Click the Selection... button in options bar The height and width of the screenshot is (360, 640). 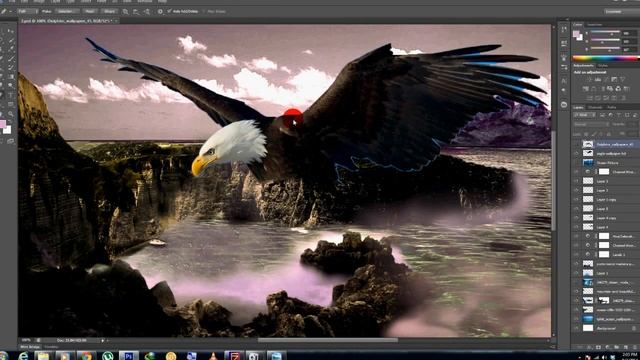coord(68,11)
